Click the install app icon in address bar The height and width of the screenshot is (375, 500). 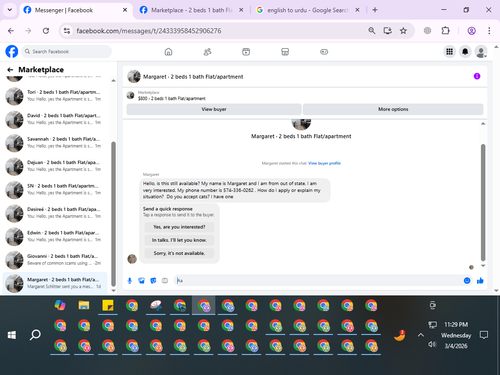point(387,31)
